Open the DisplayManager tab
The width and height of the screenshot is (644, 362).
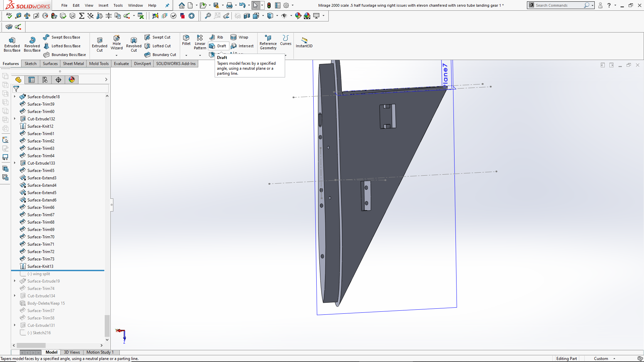(x=72, y=80)
